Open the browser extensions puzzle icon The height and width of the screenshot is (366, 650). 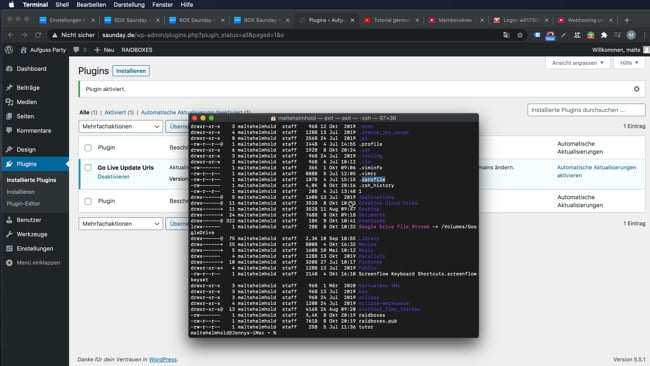tap(604, 35)
